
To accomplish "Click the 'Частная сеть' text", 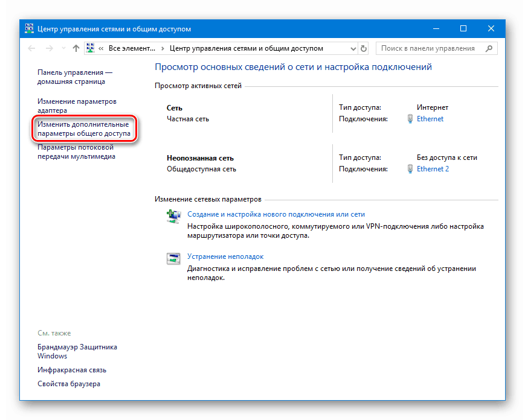I will point(188,119).
